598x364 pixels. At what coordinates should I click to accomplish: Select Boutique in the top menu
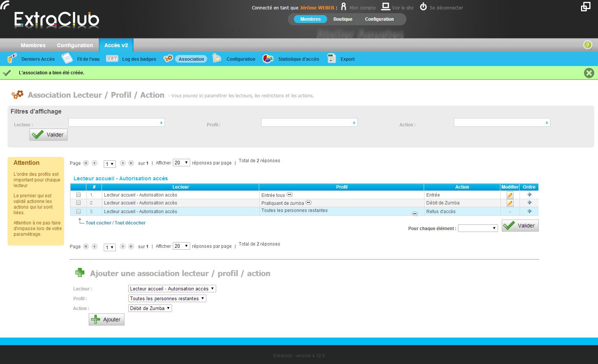click(343, 19)
